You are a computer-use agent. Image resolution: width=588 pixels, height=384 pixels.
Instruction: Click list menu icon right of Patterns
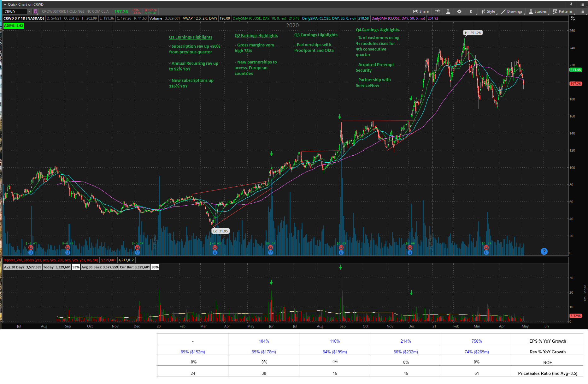[x=582, y=11]
